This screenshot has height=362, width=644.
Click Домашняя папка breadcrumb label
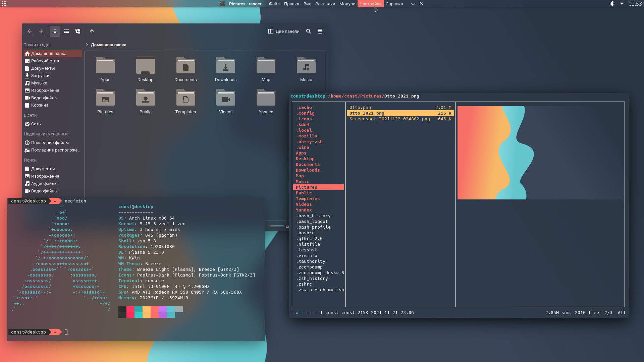(x=108, y=45)
